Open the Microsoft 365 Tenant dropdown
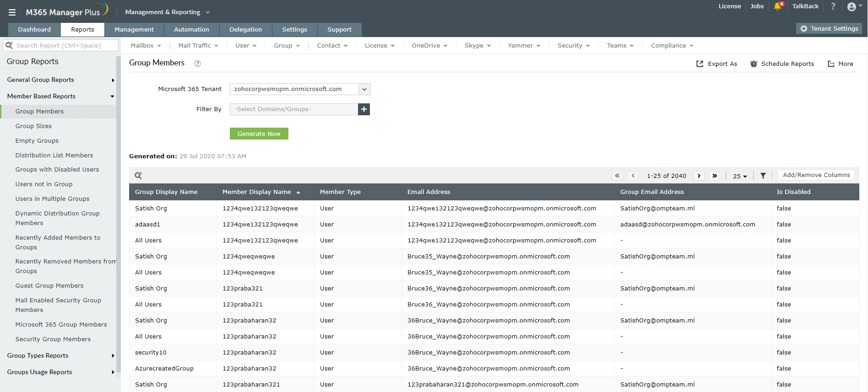 click(364, 89)
